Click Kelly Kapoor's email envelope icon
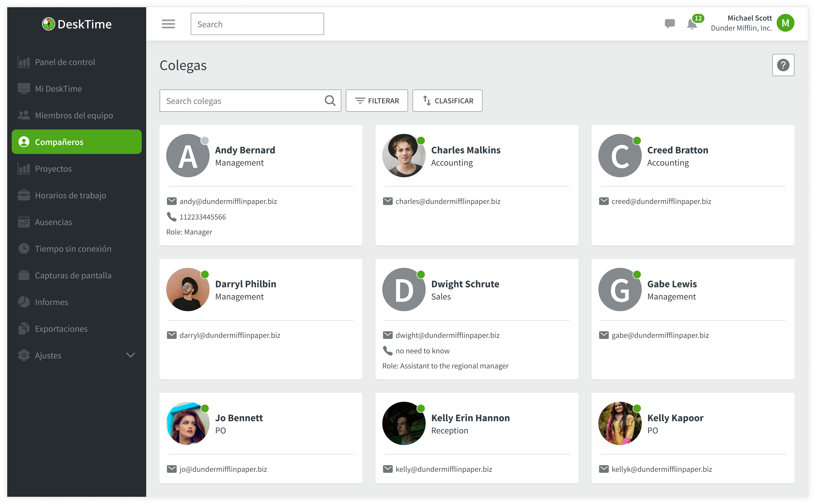The width and height of the screenshot is (815, 504). pyautogui.click(x=604, y=469)
